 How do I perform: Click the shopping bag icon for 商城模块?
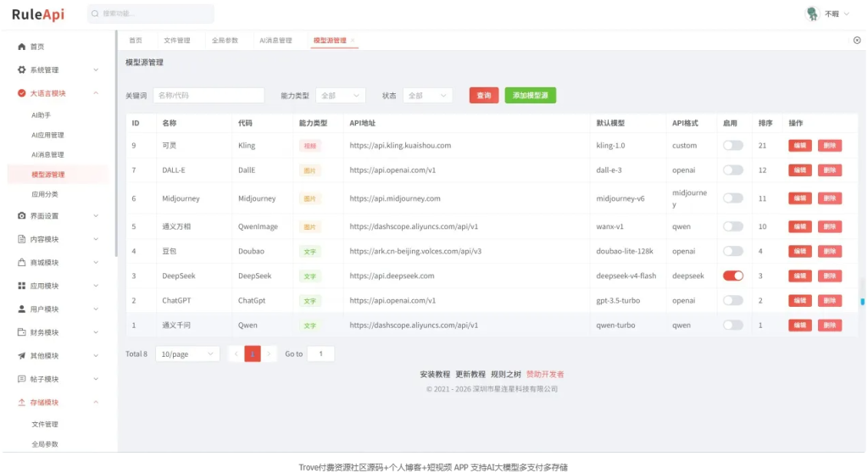point(21,262)
